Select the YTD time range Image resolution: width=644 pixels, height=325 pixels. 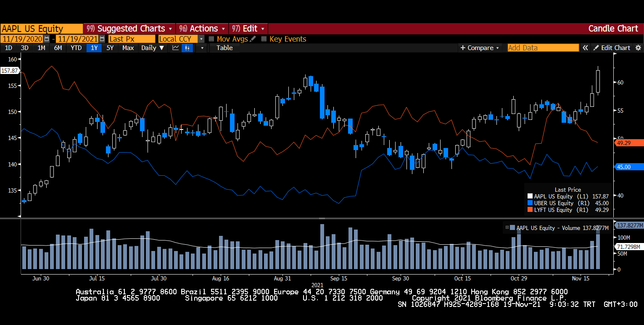click(76, 48)
